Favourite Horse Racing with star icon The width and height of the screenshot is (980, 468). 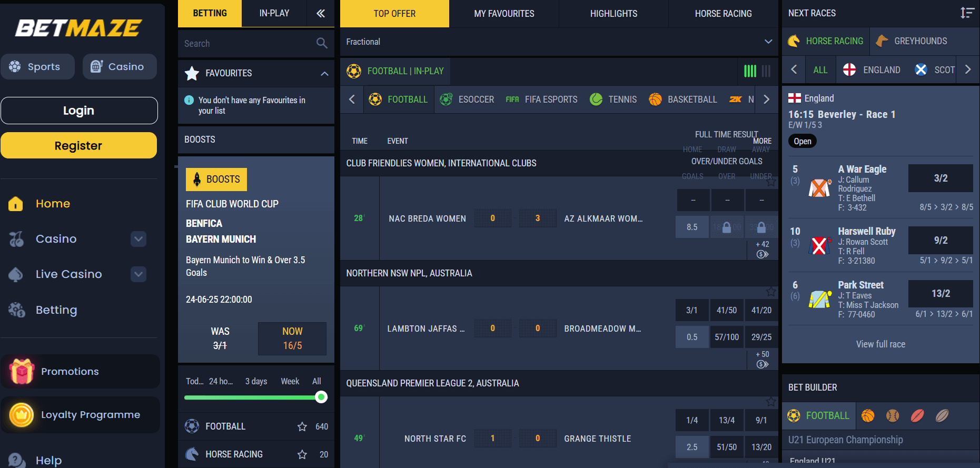click(x=302, y=454)
